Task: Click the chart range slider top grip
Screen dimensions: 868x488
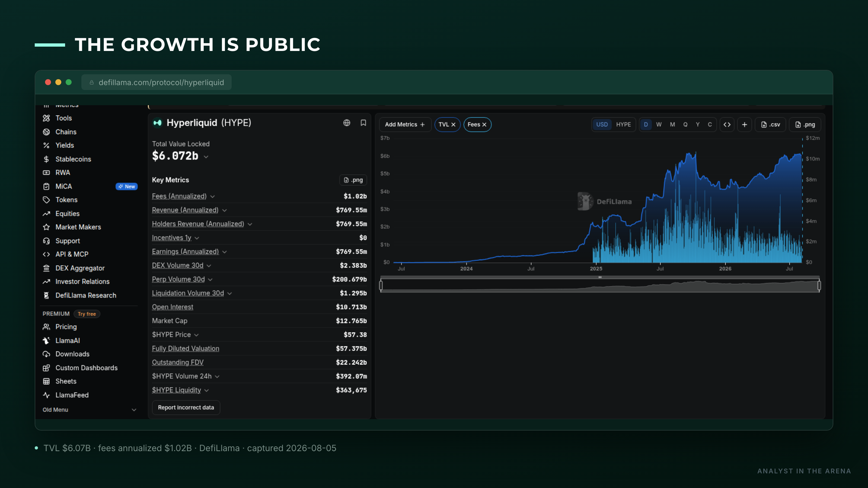Action: 600,277
